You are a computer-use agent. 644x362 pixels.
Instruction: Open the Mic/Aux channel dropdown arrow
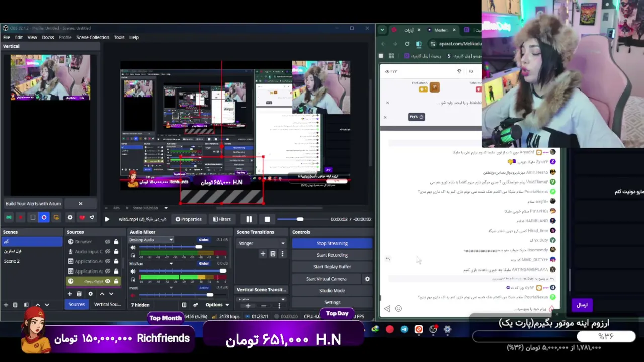pyautogui.click(x=171, y=263)
